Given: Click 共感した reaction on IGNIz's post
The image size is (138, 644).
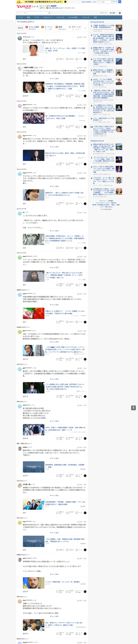Looking at the screenshot, I should [x=60, y=476].
